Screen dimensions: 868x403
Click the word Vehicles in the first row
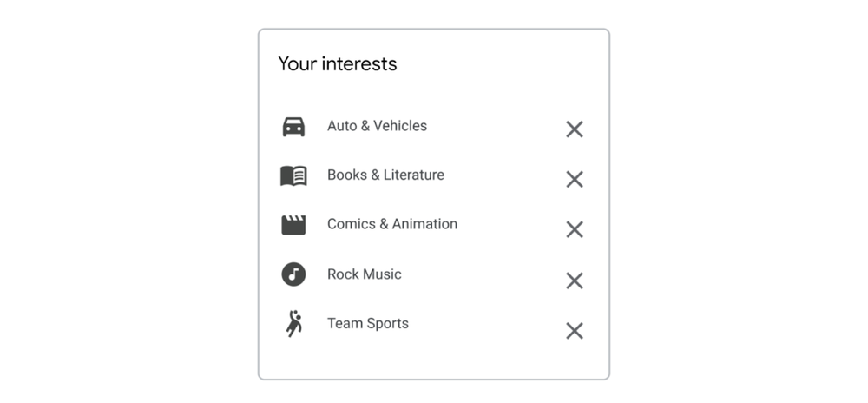tap(400, 126)
